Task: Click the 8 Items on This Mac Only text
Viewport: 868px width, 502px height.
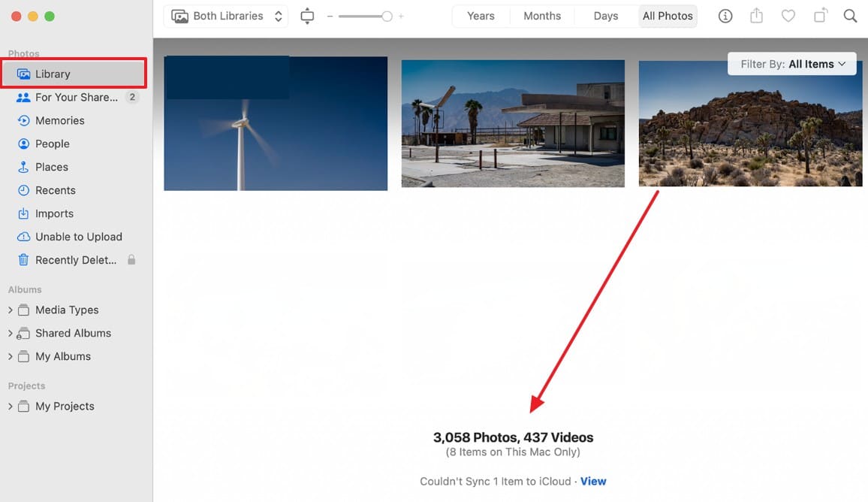Action: 513,452
